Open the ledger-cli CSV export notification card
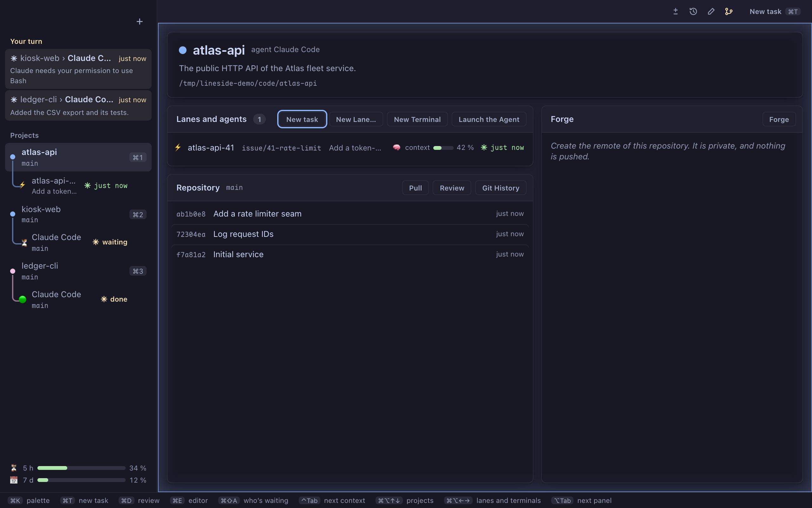812x508 pixels. tap(78, 105)
